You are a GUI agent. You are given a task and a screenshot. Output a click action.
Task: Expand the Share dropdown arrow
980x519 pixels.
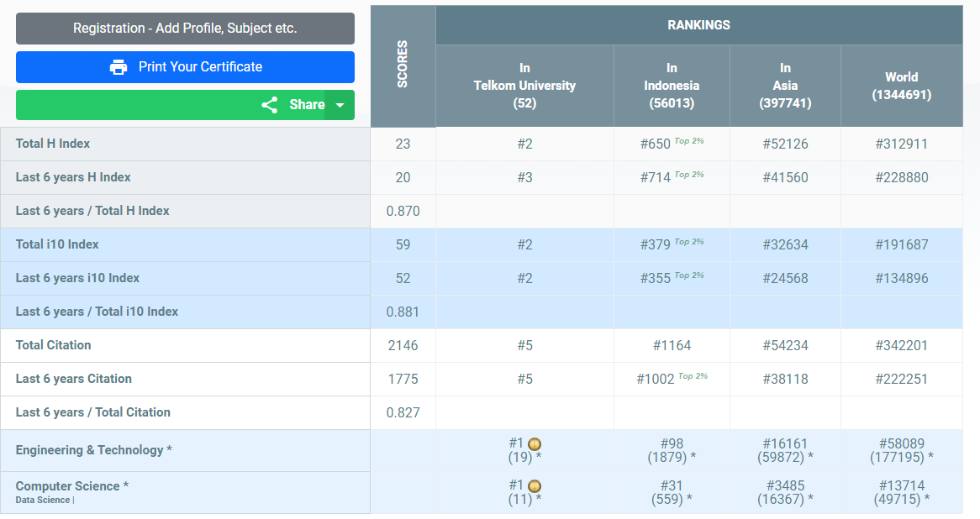[340, 105]
